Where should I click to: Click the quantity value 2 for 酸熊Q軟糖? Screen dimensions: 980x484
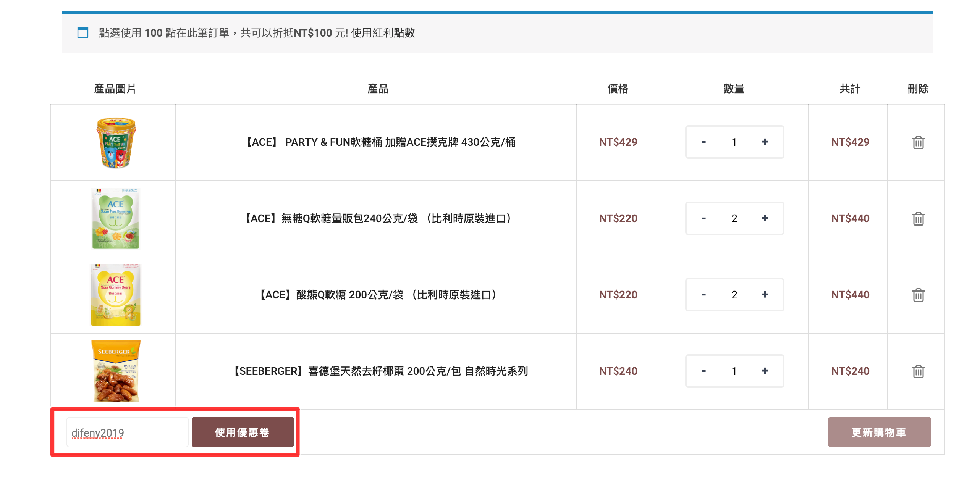[x=734, y=295]
